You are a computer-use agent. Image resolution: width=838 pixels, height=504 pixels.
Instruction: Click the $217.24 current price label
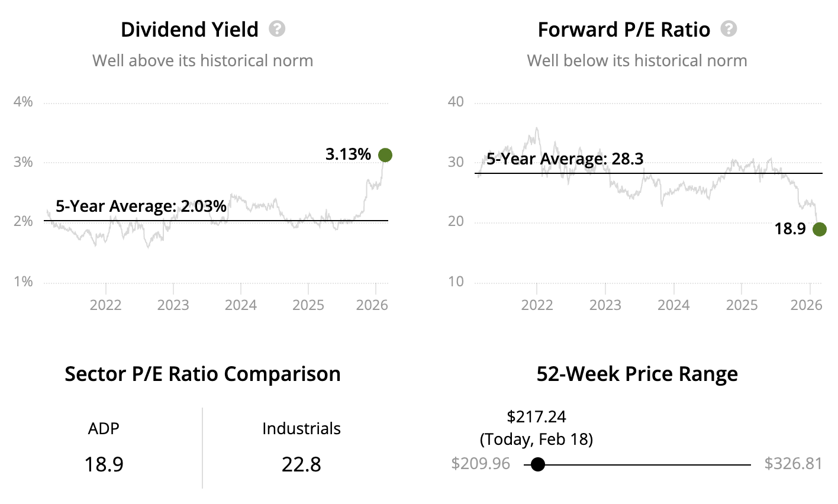click(536, 417)
